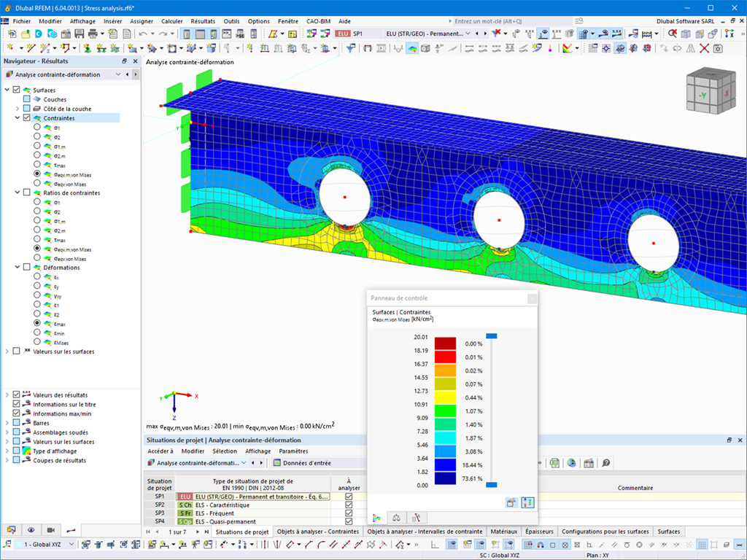The width and height of the screenshot is (747, 560).
Task: Click the eye views tab in navigator
Action: (31, 529)
